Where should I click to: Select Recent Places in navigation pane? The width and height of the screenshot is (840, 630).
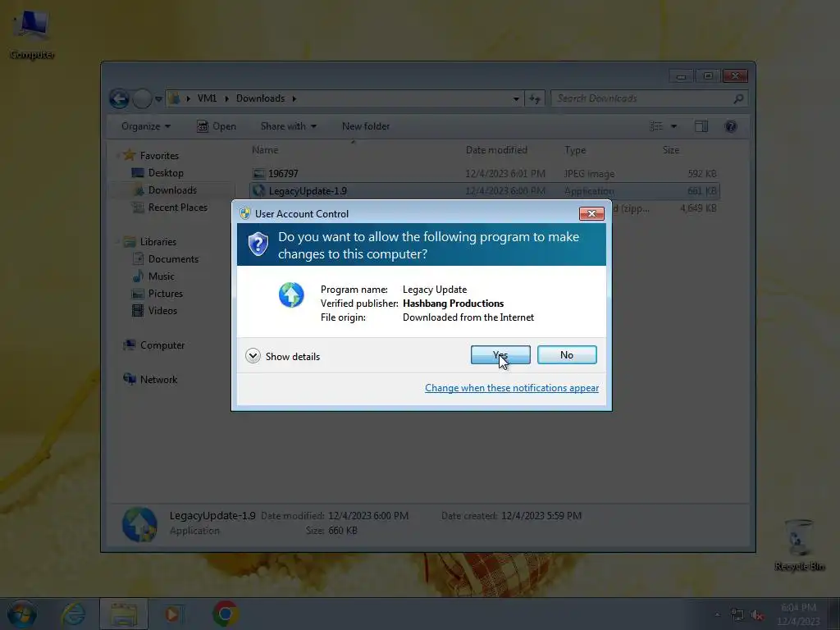tap(177, 208)
